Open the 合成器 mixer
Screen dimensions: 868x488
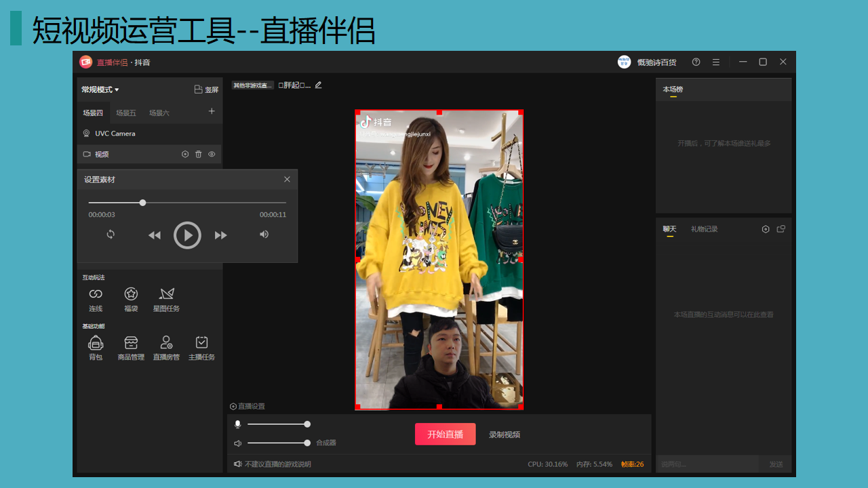point(326,443)
